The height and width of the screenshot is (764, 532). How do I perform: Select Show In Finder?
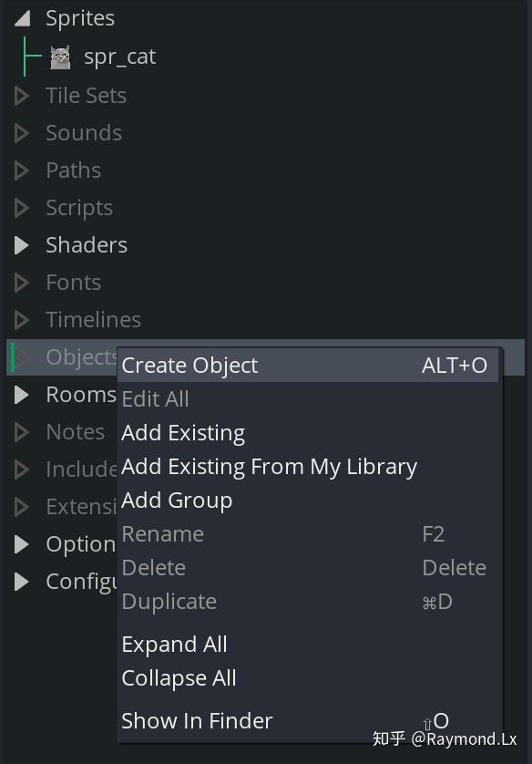[197, 720]
